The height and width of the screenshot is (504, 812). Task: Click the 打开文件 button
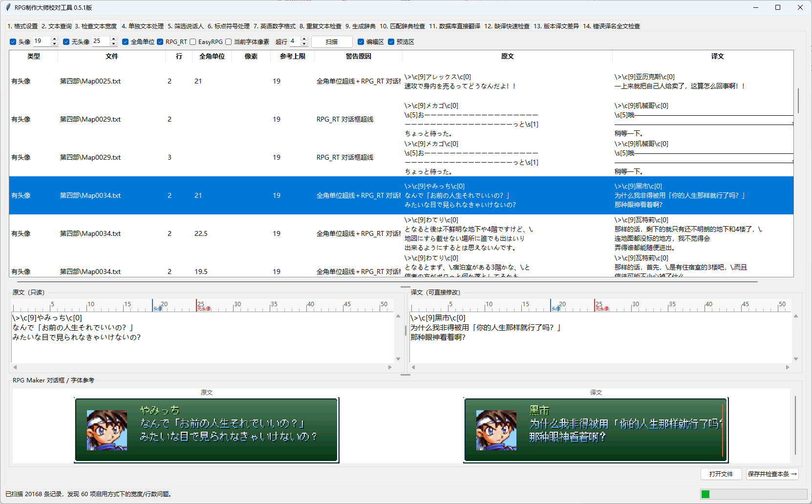(721, 474)
